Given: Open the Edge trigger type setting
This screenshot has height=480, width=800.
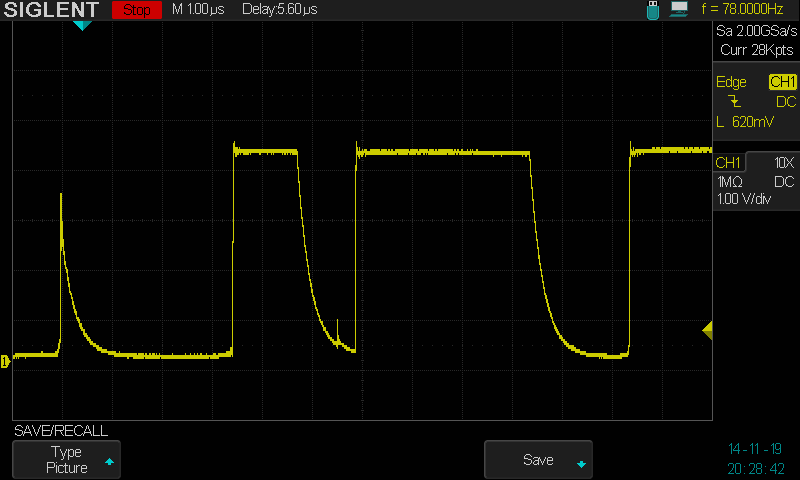Looking at the screenshot, I should [x=731, y=81].
